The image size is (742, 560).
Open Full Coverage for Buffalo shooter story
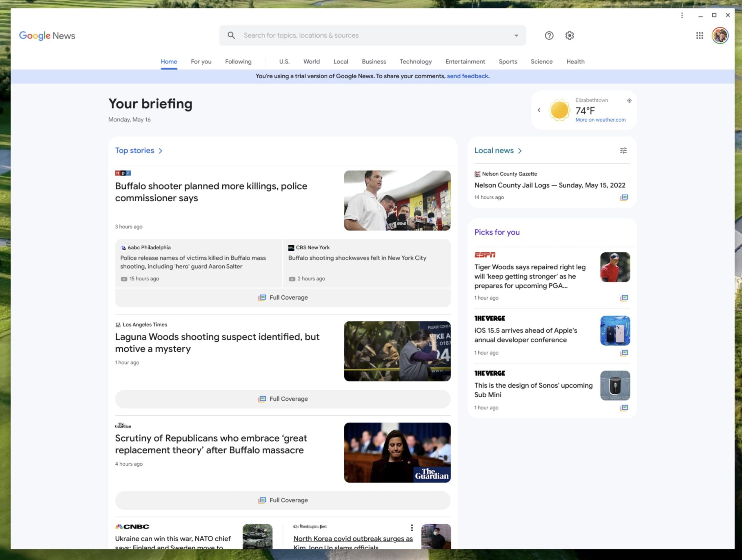pos(283,298)
